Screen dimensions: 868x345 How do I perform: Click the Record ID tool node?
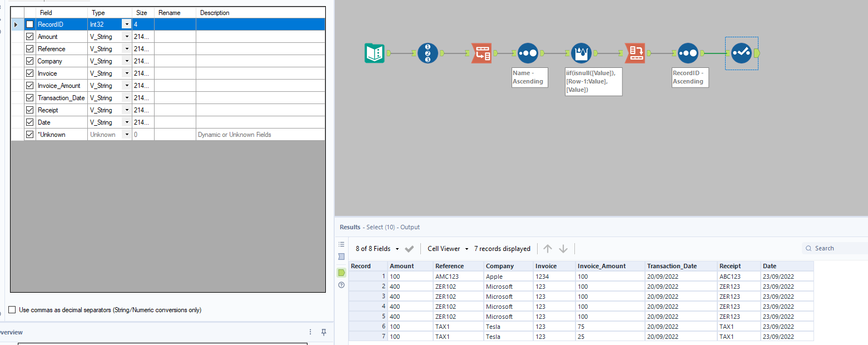tap(428, 53)
